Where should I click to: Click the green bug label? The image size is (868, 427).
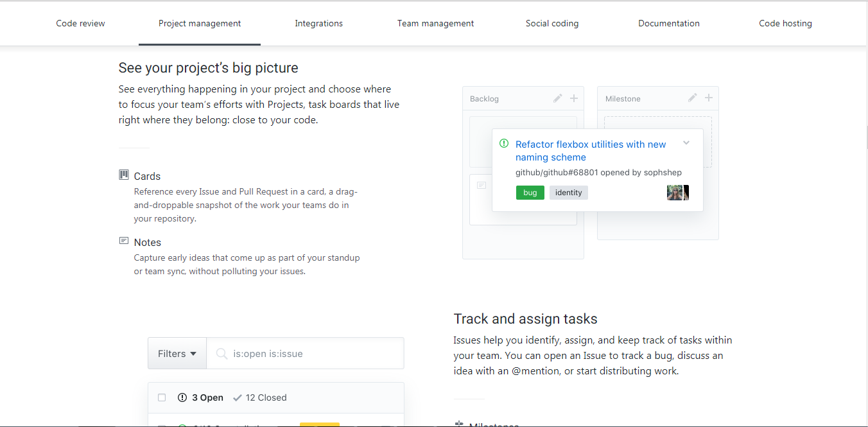pyautogui.click(x=530, y=193)
